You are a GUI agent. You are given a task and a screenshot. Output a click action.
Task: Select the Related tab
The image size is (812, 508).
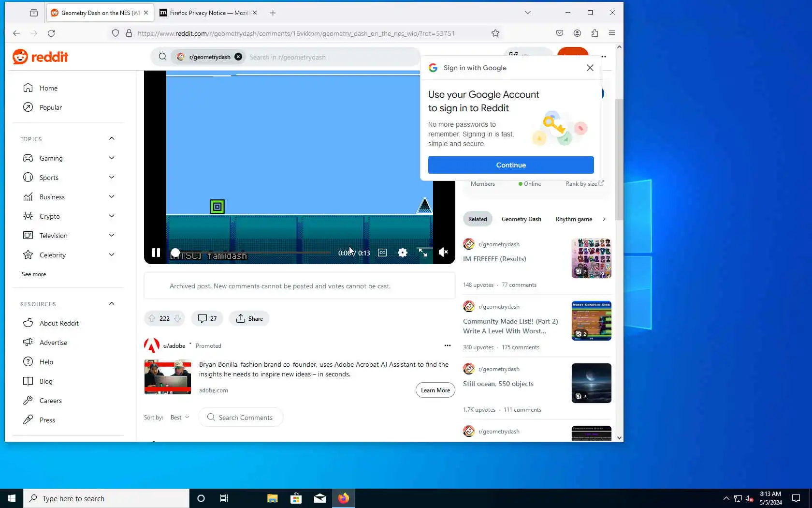478,219
